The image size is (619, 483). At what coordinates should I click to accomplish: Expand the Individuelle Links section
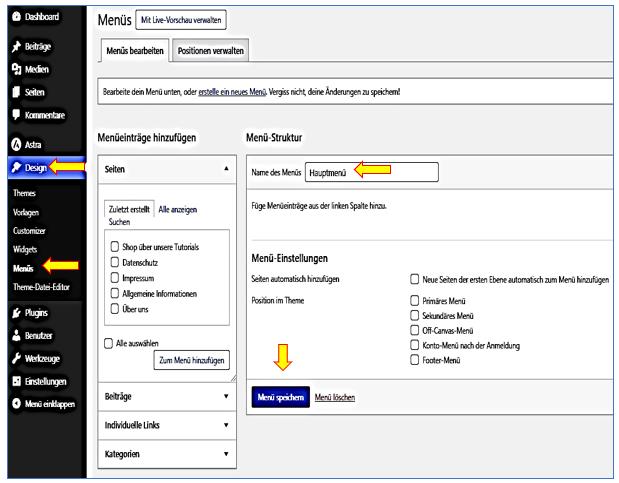pyautogui.click(x=165, y=425)
